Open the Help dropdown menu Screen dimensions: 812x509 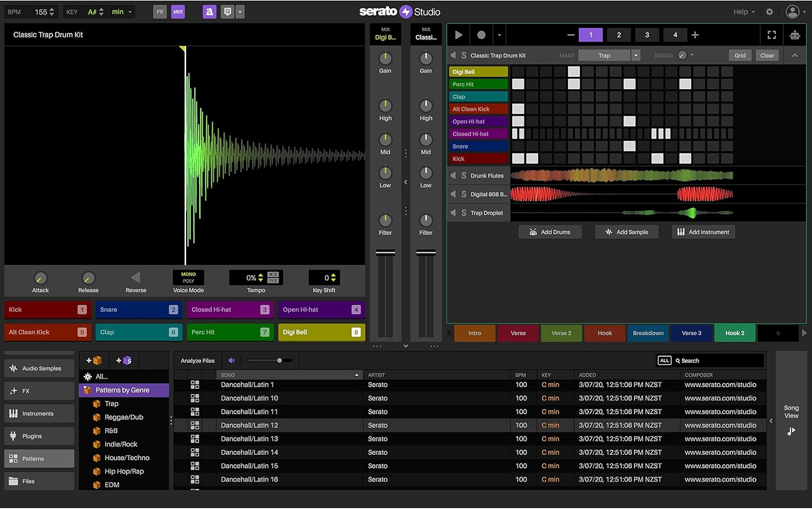[744, 11]
